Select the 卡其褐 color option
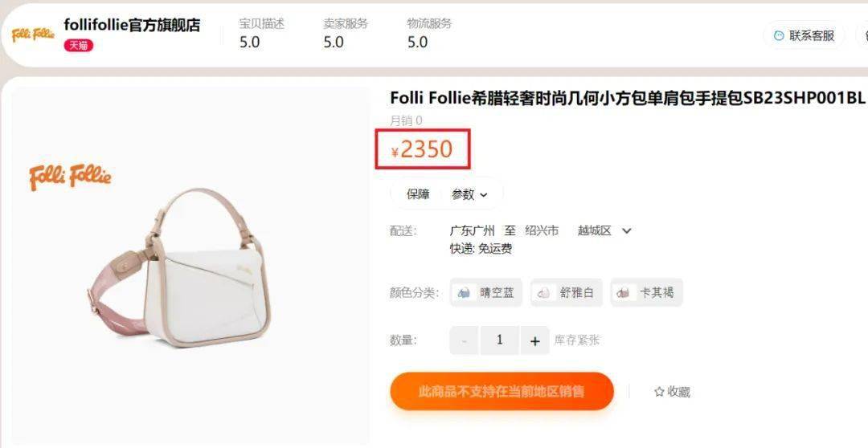This screenshot has height=448, width=868. coord(646,292)
